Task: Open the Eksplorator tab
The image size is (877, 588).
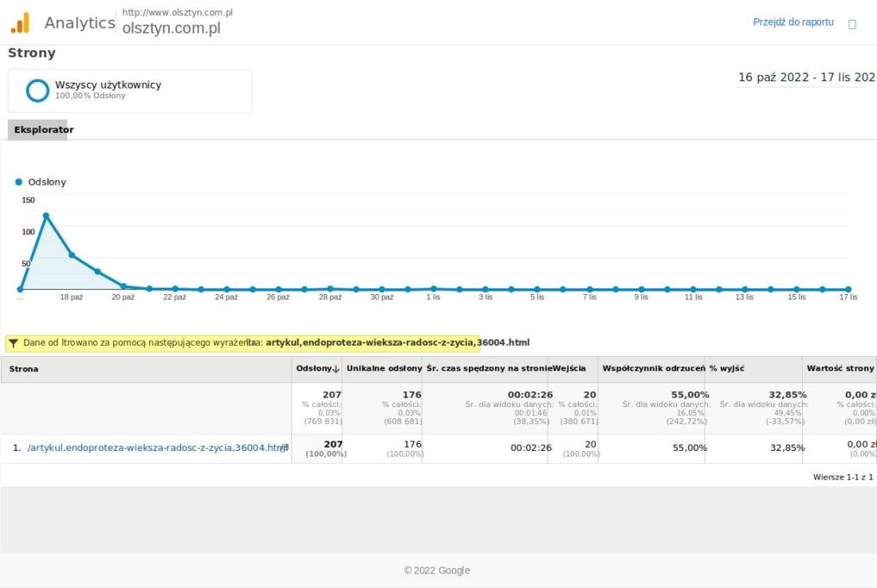Action: [44, 130]
